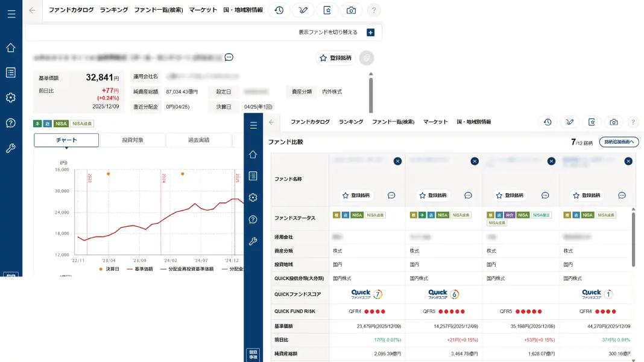Open hamburger menu in fund comparison window
Screen dimensions: 644x362
(253, 125)
